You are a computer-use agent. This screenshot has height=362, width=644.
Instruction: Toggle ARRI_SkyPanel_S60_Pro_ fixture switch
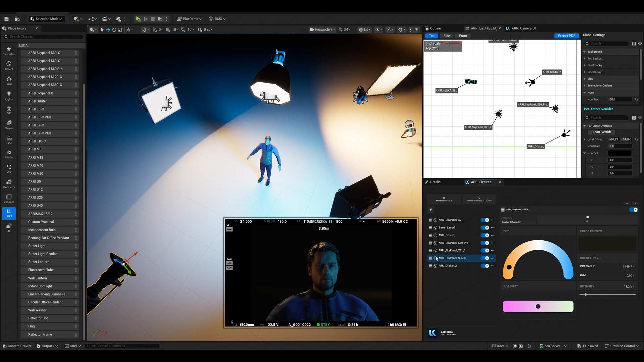coord(485,243)
